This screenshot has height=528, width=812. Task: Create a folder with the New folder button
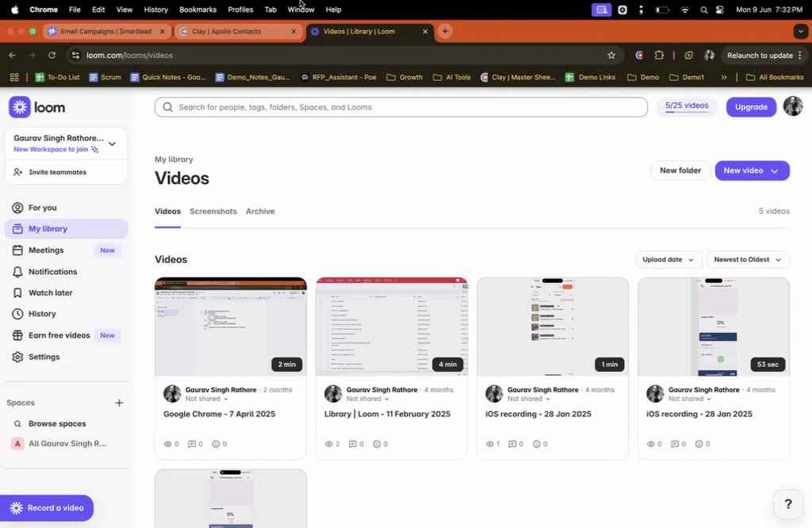[680, 170]
